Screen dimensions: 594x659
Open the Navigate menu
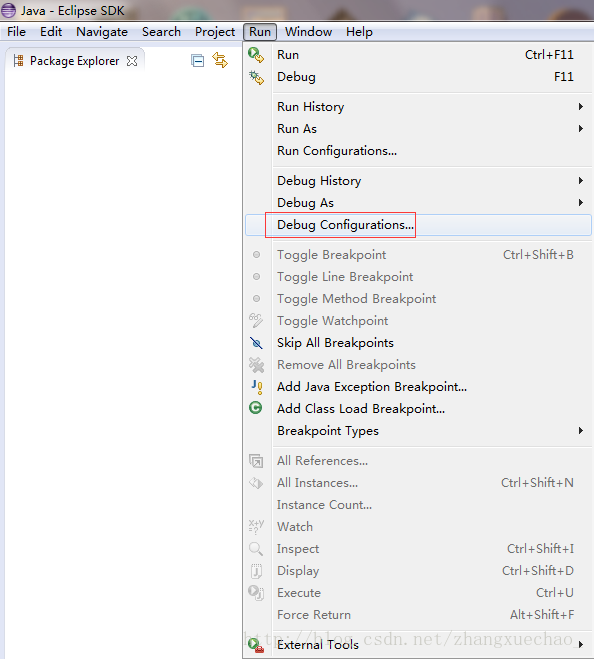tap(102, 32)
